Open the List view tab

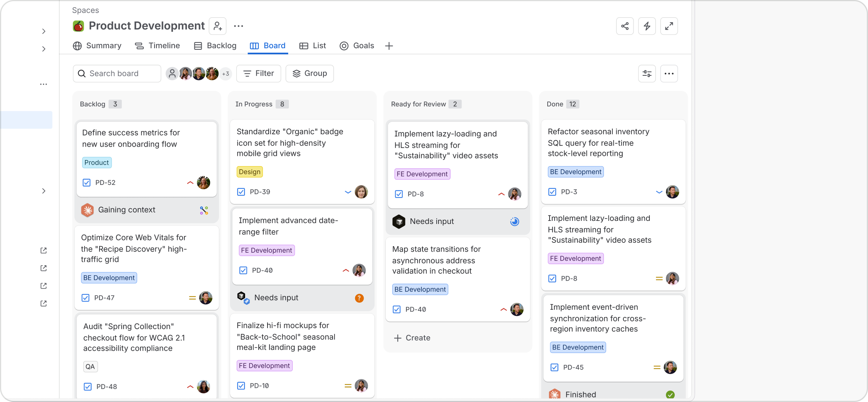(313, 46)
